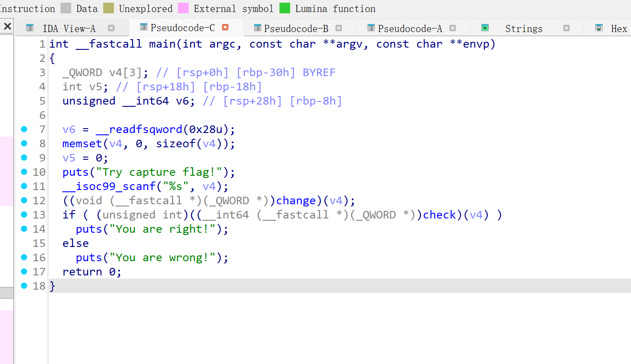Close the Strings tab

tap(566, 28)
